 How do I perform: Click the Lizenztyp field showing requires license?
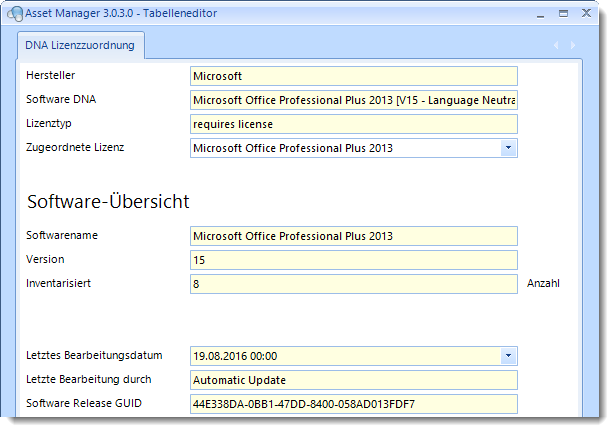(354, 124)
